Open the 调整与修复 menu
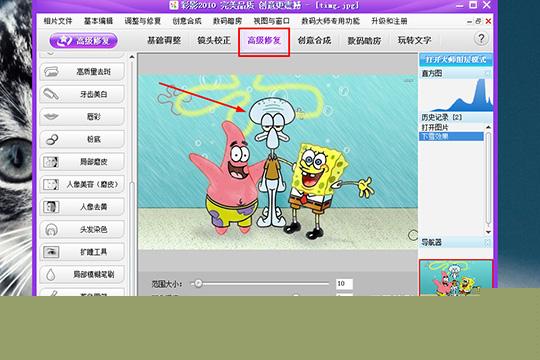The width and height of the screenshot is (540, 360). pyautogui.click(x=143, y=21)
